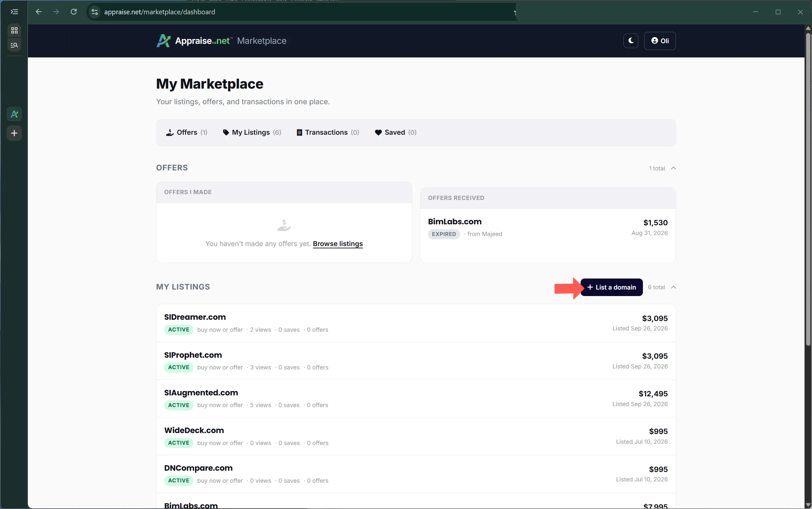
Task: Click the '1 total' offers count
Action: pyautogui.click(x=657, y=168)
